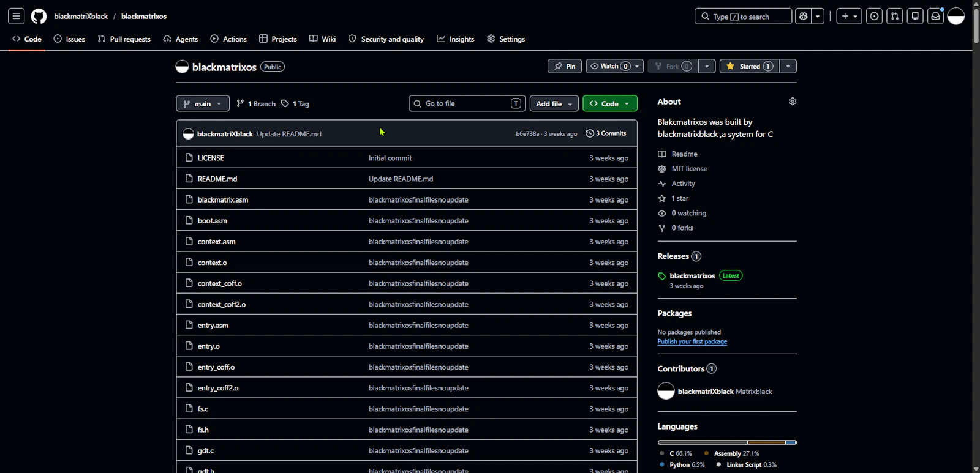Click Python language blue dot 6.5%
This screenshot has width=980, height=473.
662,464
